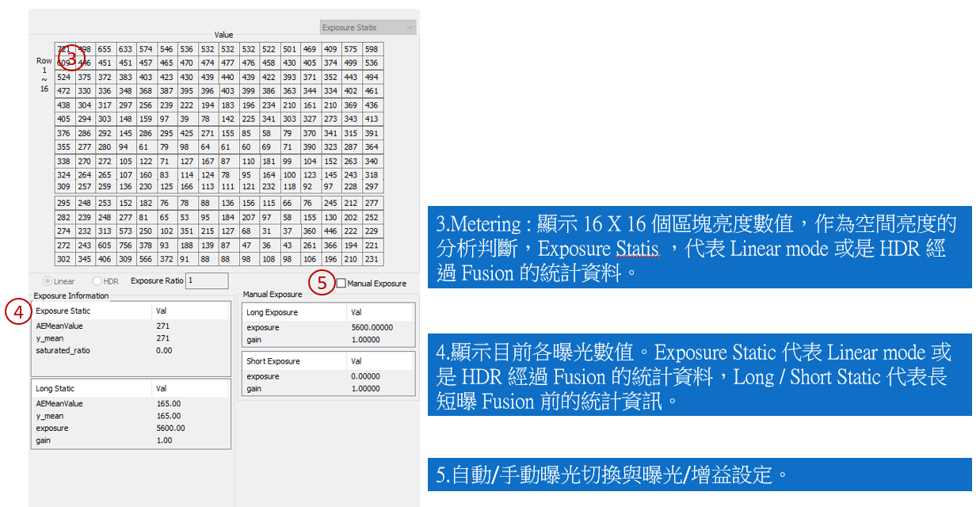Viewport: 980px width, 507px height.
Task: Open the Exposure Statis dropdown
Action: [x=367, y=28]
